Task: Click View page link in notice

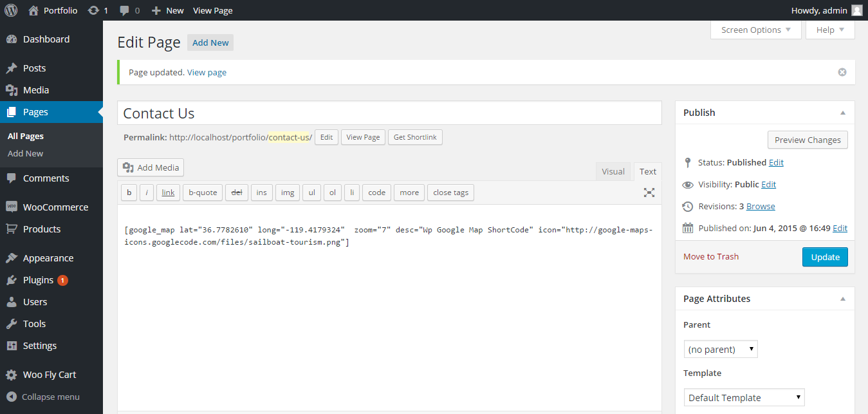Action: click(x=207, y=72)
